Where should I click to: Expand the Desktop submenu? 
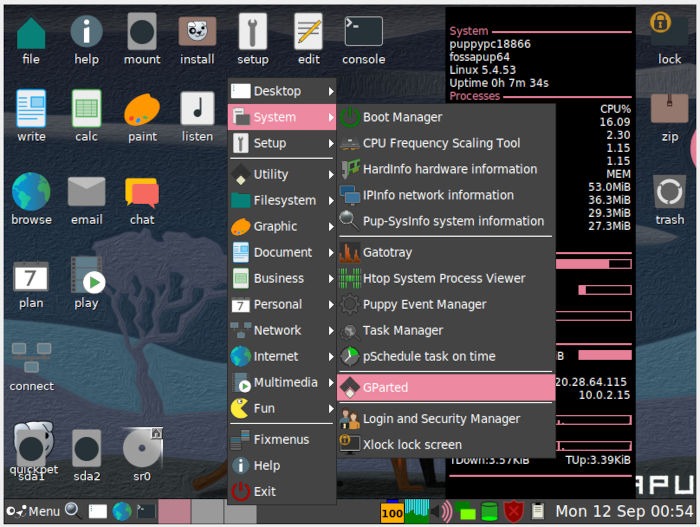pyautogui.click(x=282, y=91)
